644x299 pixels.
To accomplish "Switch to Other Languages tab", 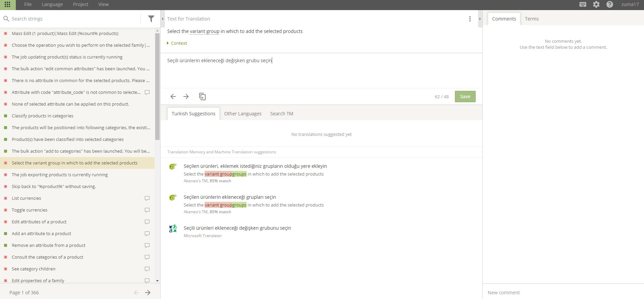I will (x=243, y=114).
